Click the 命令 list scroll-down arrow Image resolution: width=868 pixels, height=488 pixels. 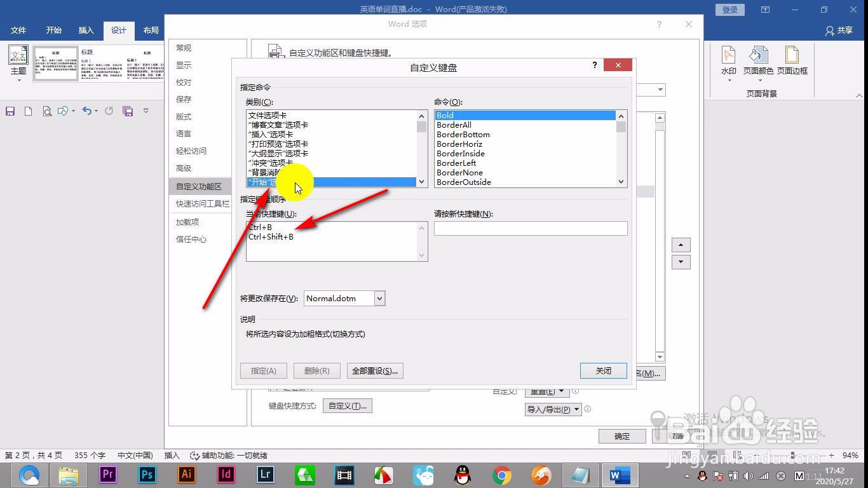(x=621, y=182)
